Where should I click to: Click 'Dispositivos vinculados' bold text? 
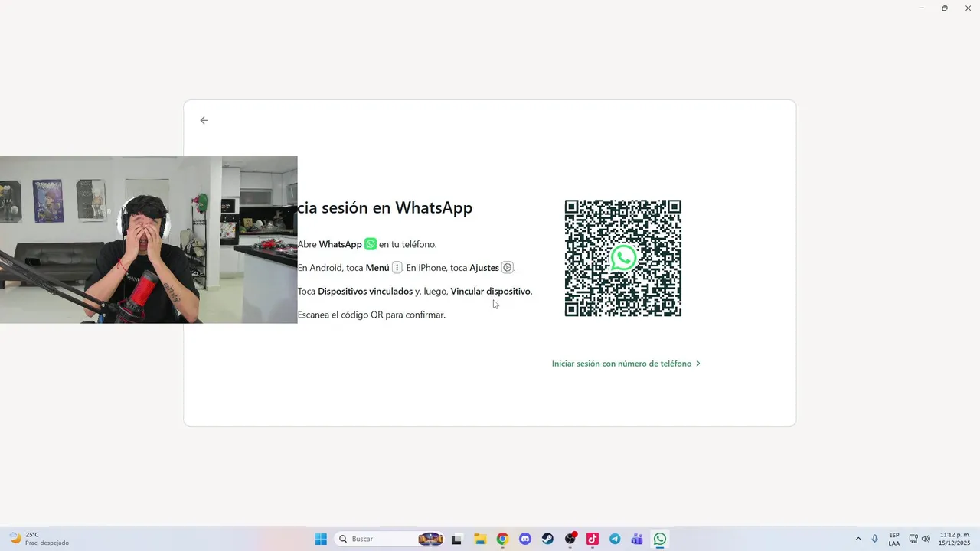[x=365, y=292]
